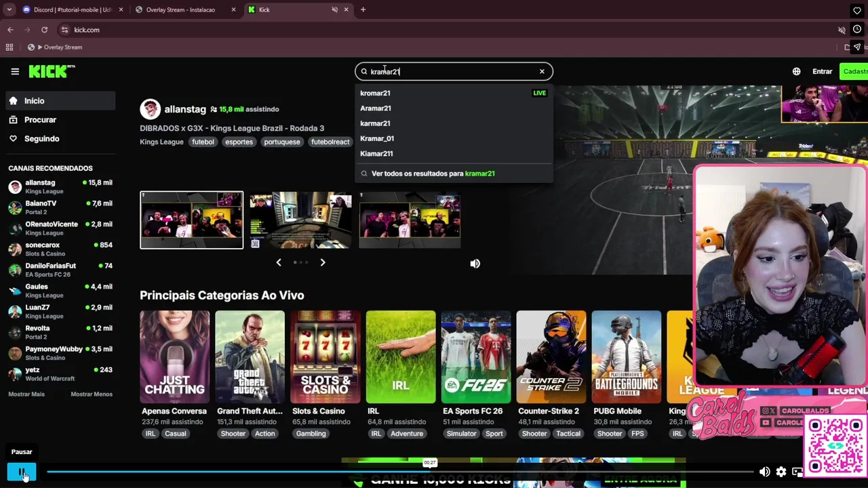Click the futebolreact tag

click(x=330, y=142)
